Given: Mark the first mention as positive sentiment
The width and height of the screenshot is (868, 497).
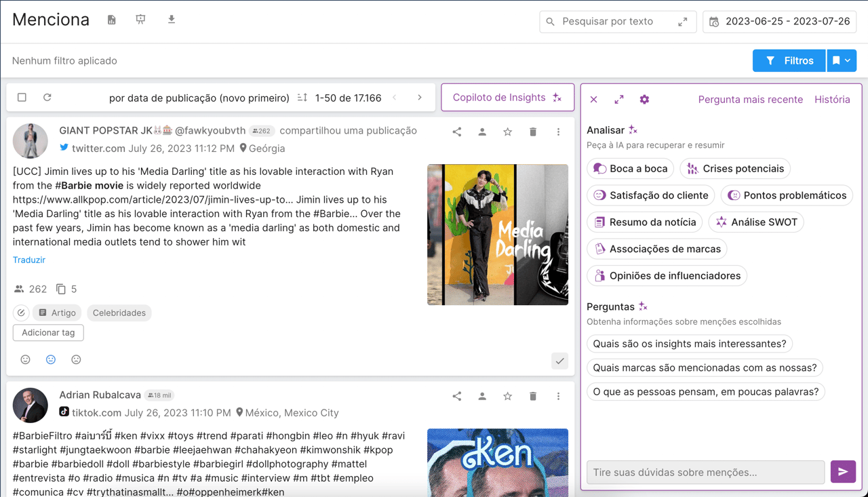Looking at the screenshot, I should coord(26,359).
